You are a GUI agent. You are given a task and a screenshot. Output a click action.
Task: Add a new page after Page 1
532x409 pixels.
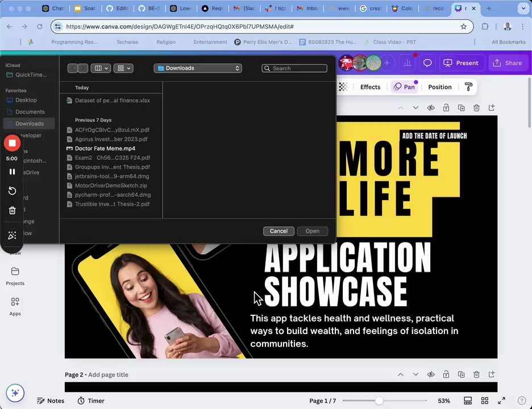492,108
